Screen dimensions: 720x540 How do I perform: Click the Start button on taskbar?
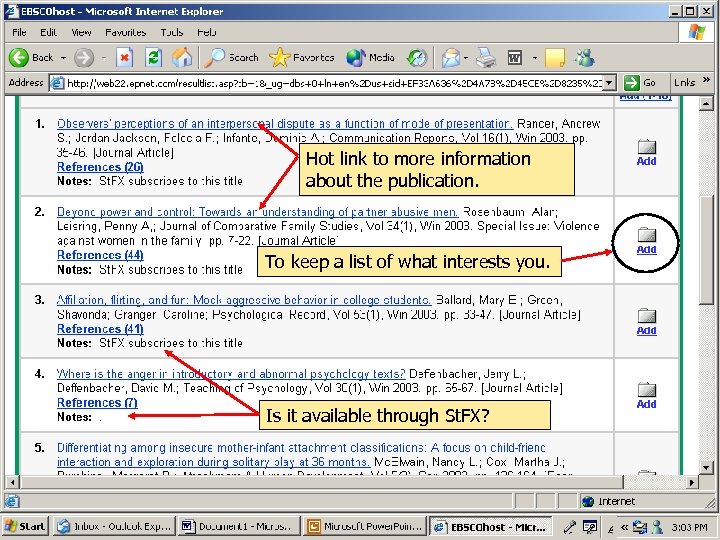pos(26,526)
